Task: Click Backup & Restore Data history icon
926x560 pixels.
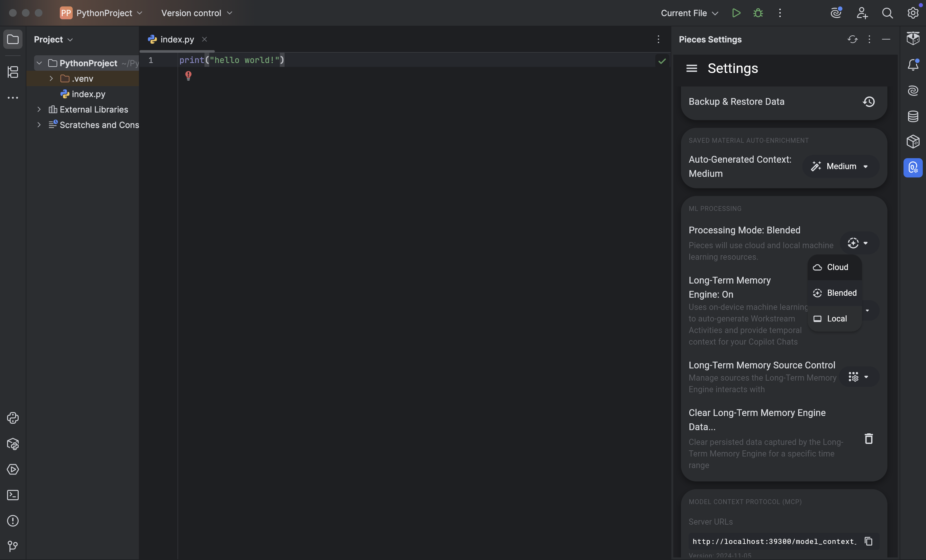Action: [x=868, y=102]
